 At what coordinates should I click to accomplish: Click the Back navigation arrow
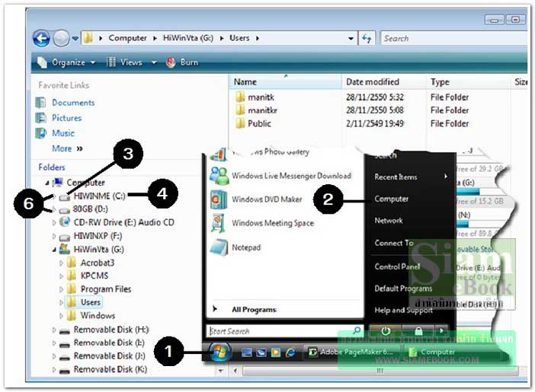41,38
